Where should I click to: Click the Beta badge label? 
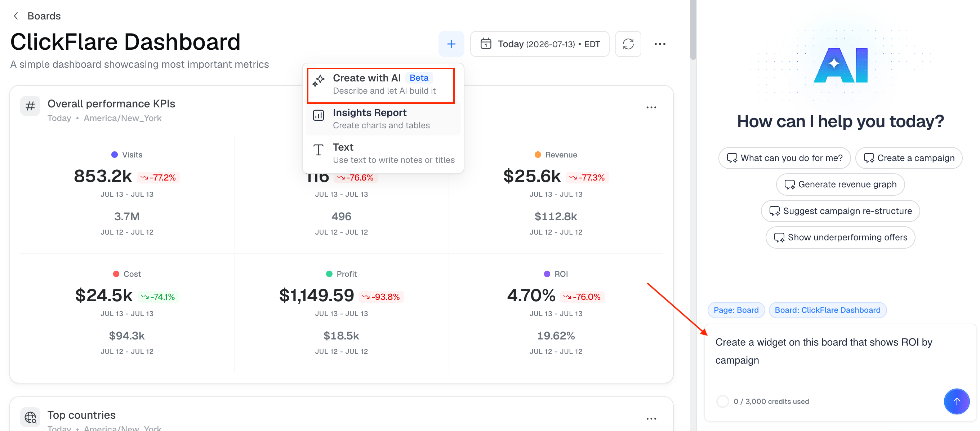coord(419,78)
